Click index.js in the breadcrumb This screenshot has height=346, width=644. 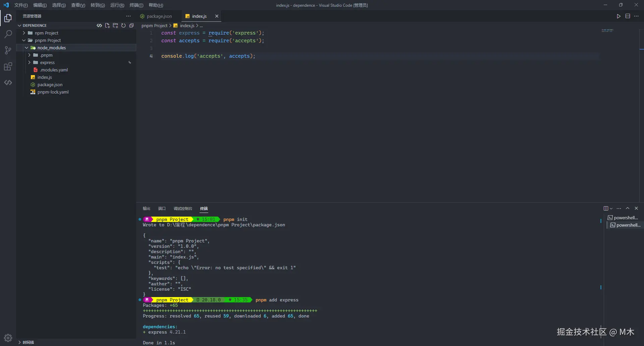[187, 25]
